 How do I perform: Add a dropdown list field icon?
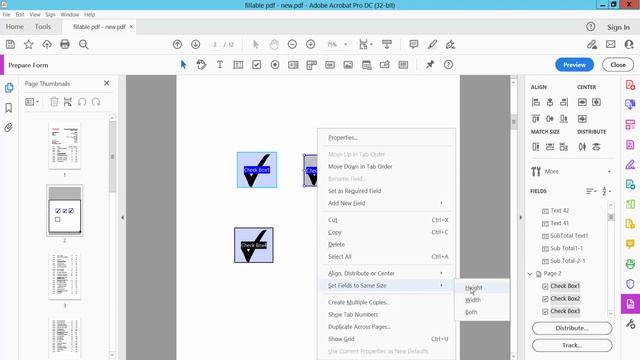(311, 64)
